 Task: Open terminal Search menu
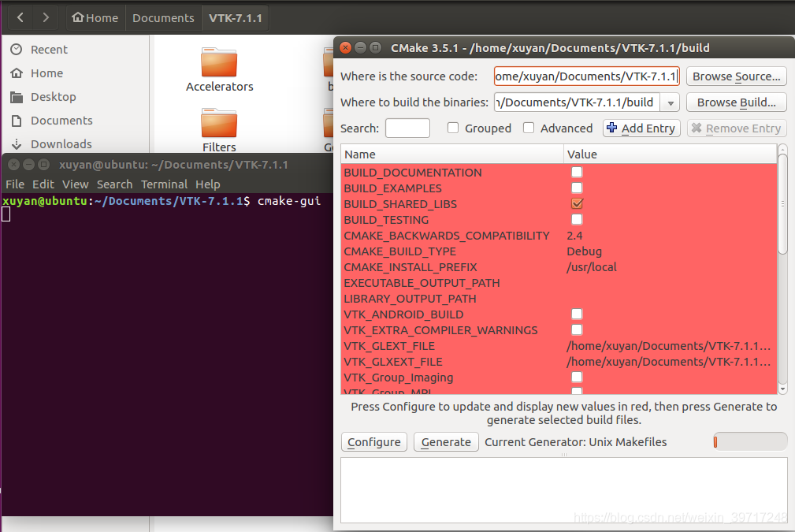point(114,184)
